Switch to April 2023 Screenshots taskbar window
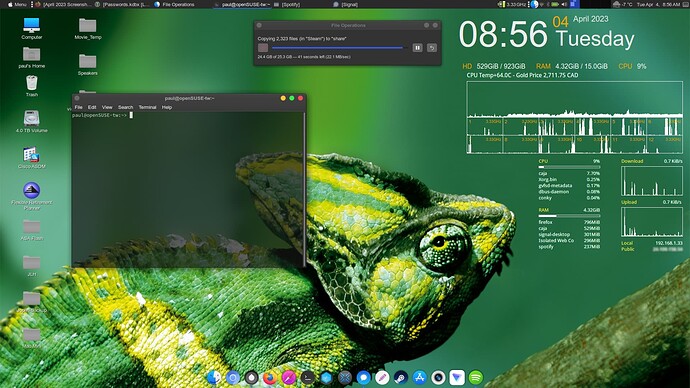Screen dimensions: 690x388 pyautogui.click(x=62, y=4)
